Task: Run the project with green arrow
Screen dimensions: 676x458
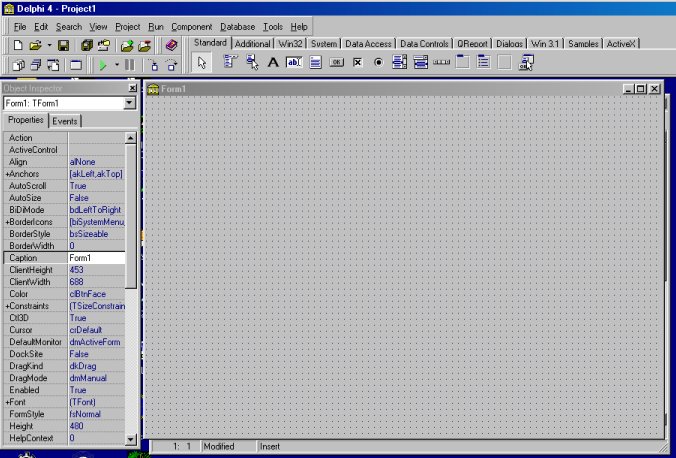Action: (x=103, y=65)
